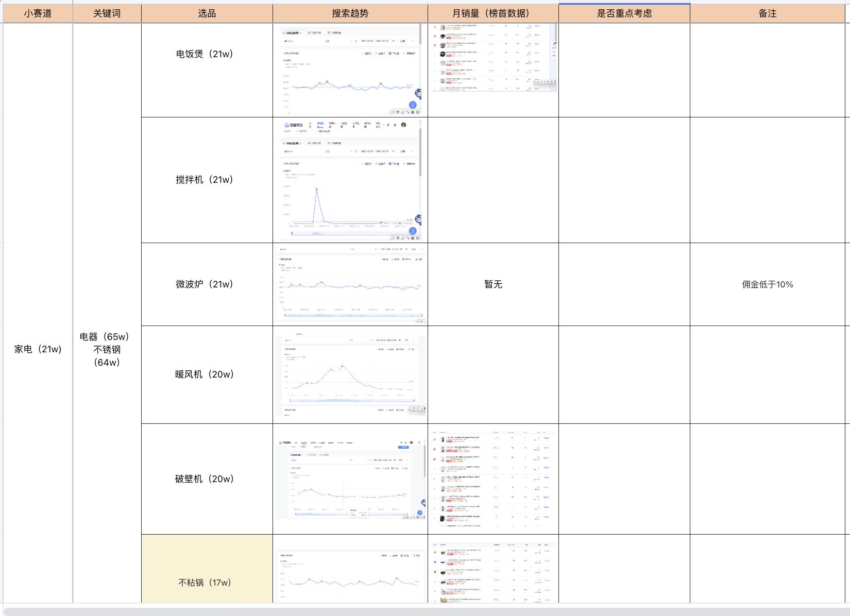Click the robot mascot in 搅拌机 chart
The image size is (850, 616).
[418, 220]
